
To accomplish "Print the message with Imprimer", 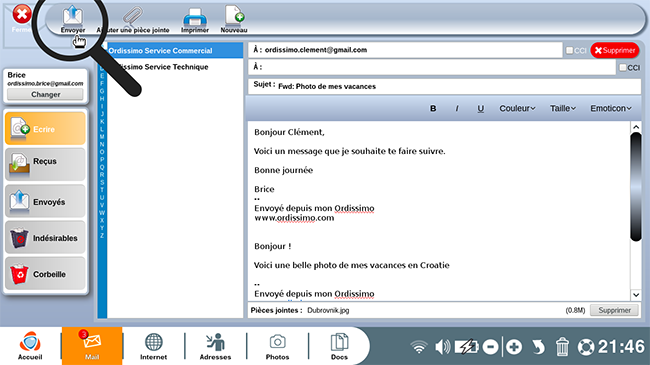I will [195, 20].
